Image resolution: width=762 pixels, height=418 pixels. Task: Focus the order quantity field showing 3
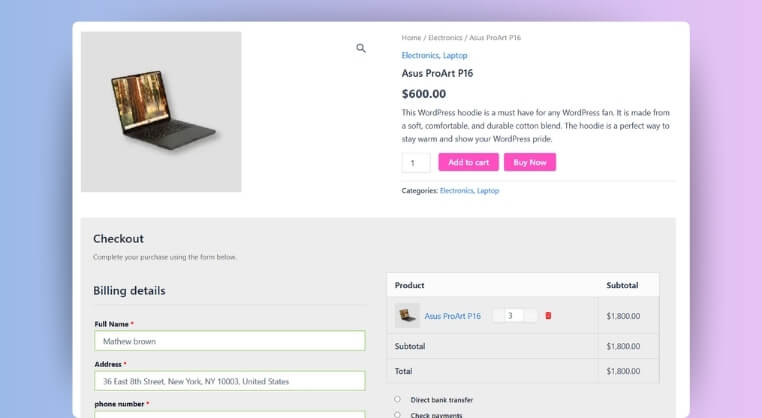[514, 316]
